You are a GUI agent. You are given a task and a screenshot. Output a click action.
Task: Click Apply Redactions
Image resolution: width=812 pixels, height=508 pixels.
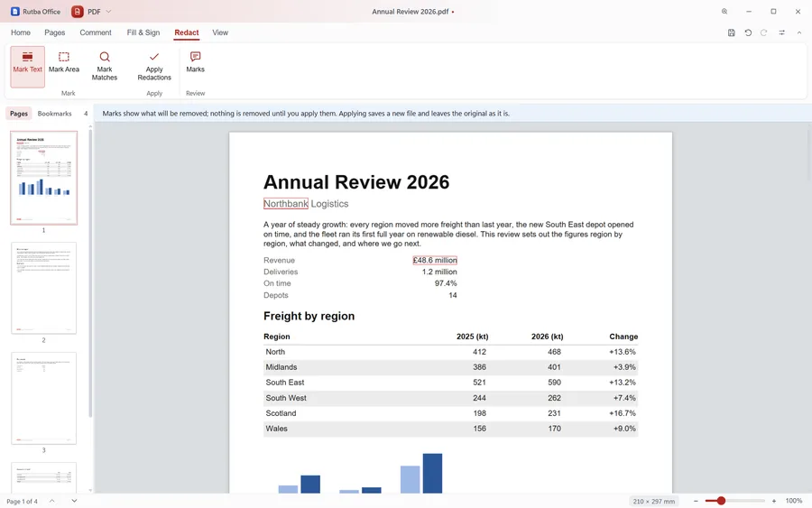153,67
